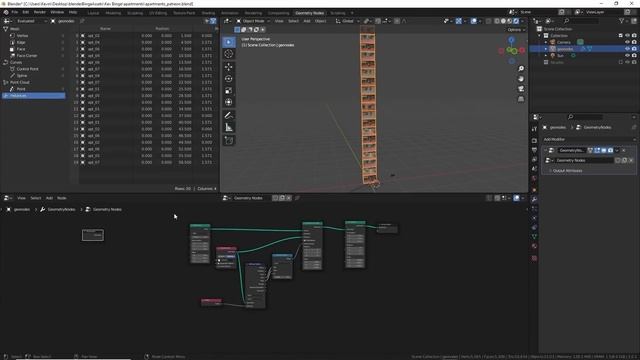Toggle visibility eye of geonodes in outliner

point(627,49)
